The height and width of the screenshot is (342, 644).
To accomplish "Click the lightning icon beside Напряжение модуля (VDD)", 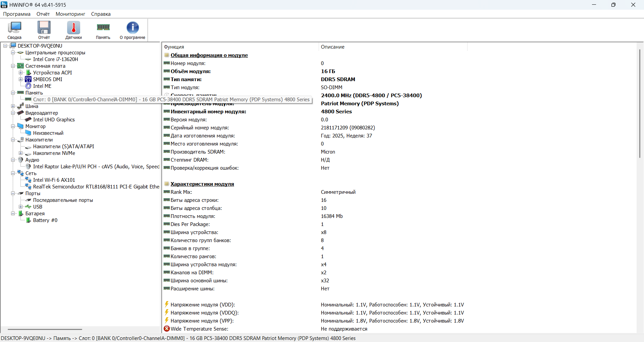I will point(166,304).
